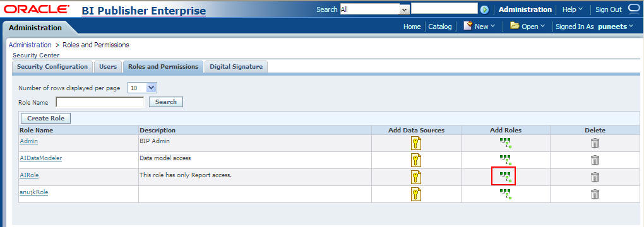This screenshot has width=644, height=227.
Task: Click Add Roles icon for AIDataModeler
Action: click(506, 160)
